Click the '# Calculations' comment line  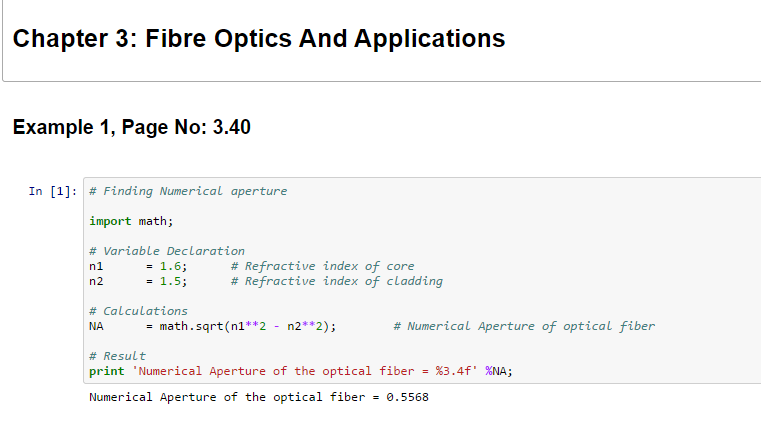[x=138, y=311]
